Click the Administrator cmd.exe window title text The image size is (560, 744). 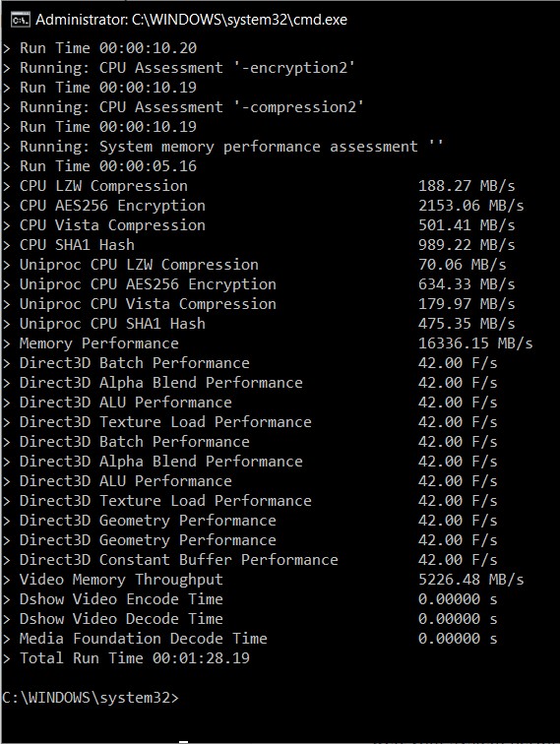191,20
